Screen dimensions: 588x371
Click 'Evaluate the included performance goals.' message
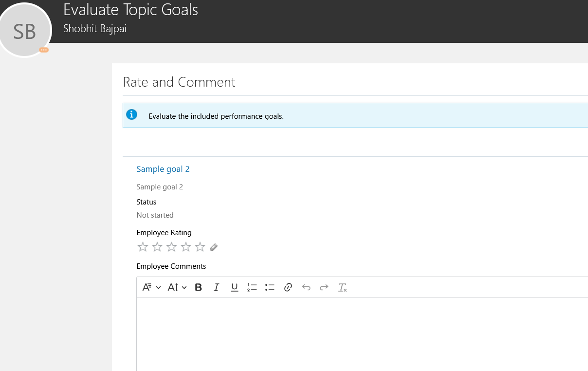coord(216,116)
